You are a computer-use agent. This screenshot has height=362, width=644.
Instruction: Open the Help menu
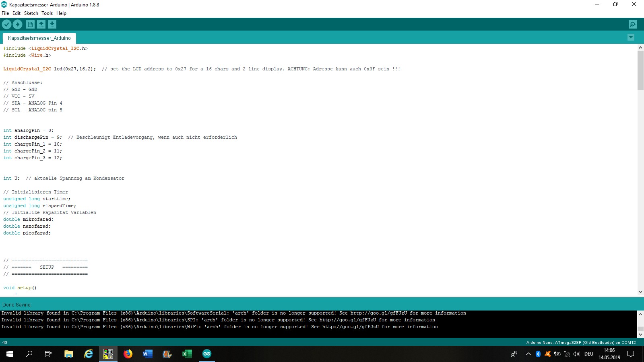[x=61, y=13]
